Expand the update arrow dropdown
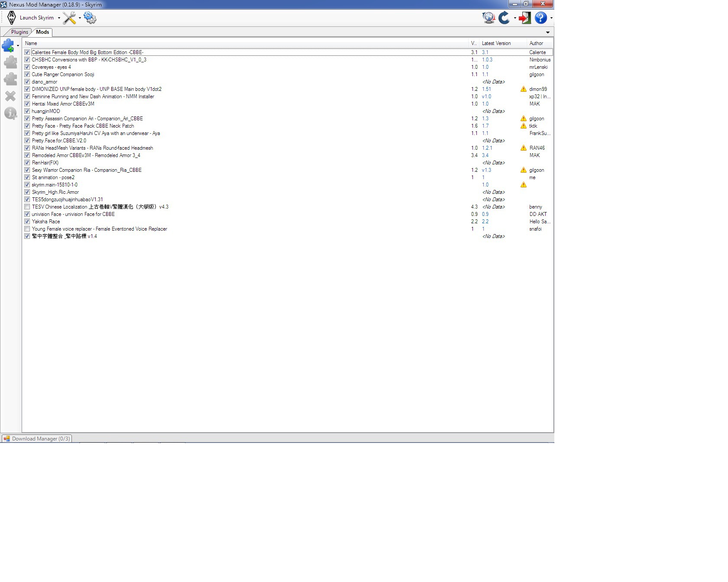728x582 pixels. pos(515,18)
